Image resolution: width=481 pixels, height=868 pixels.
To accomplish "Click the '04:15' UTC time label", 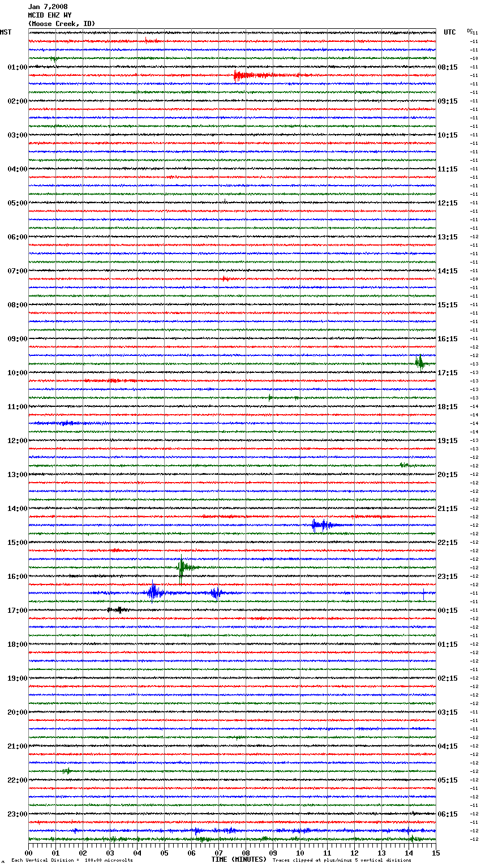I will point(448,746).
